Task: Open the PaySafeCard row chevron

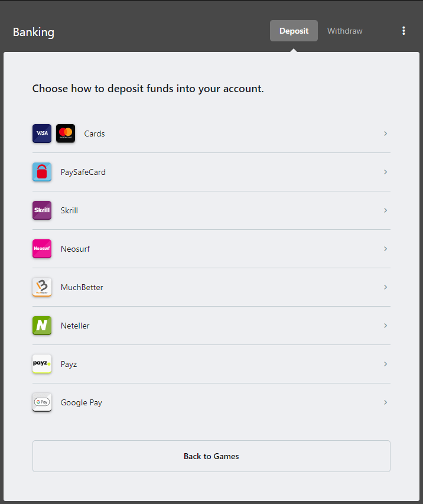Action: pyautogui.click(x=385, y=172)
